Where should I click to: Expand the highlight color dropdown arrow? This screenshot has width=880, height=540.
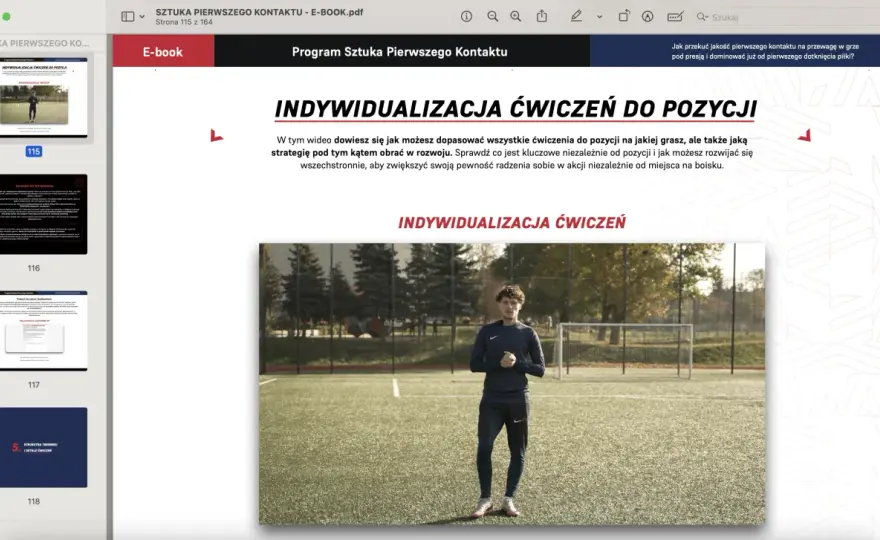pyautogui.click(x=599, y=17)
